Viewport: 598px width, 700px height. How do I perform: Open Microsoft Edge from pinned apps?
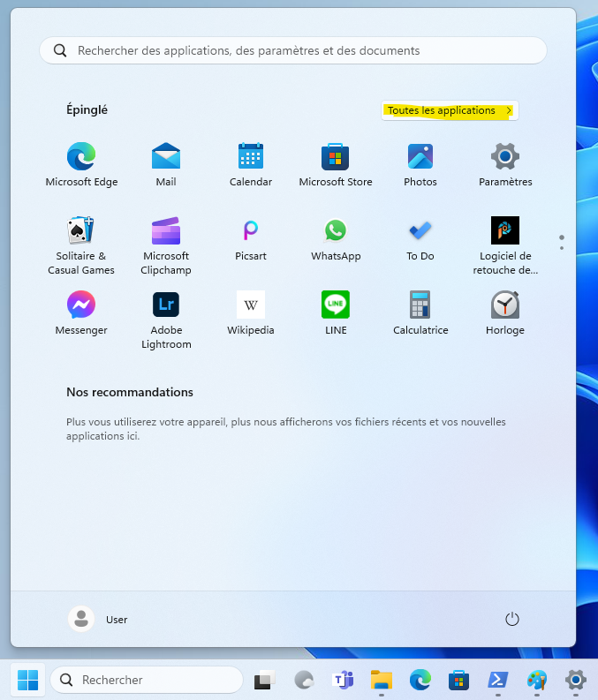coord(81,164)
